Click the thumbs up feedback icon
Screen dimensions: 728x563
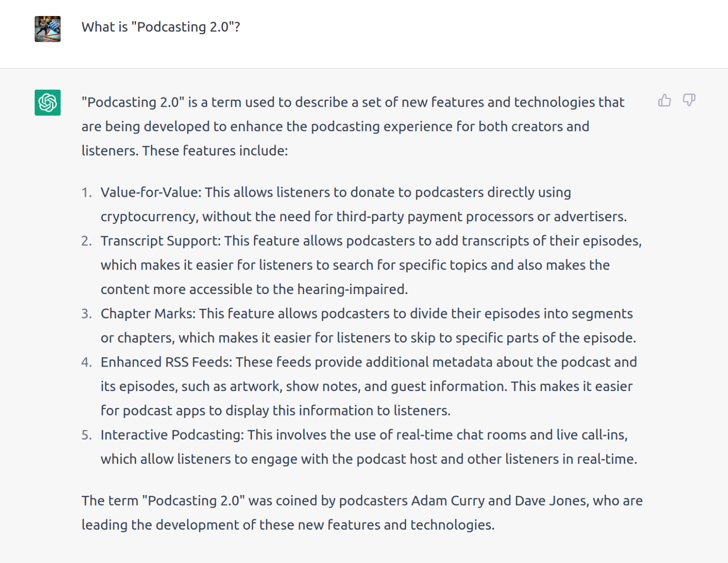pyautogui.click(x=664, y=100)
